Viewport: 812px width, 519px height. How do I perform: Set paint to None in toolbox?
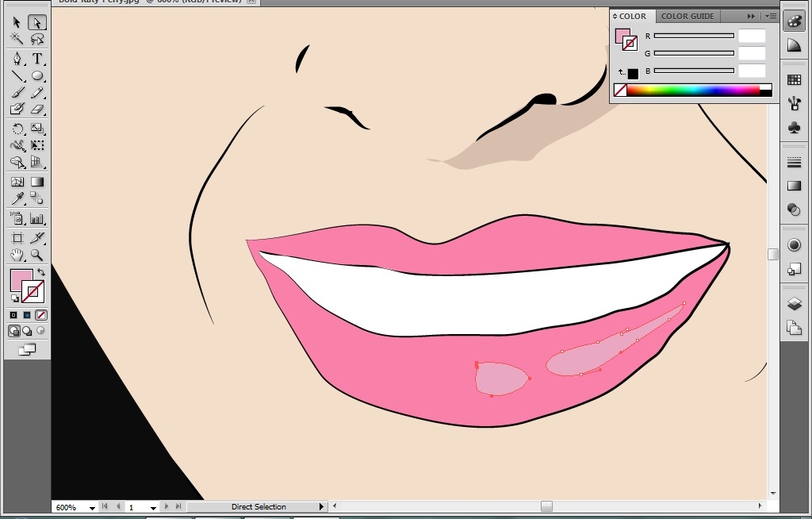[41, 315]
